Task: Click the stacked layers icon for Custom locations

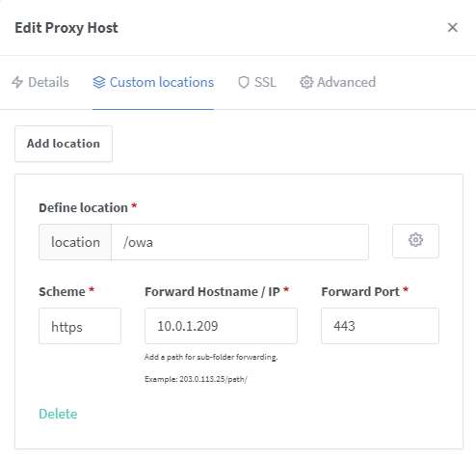Action: [99, 82]
